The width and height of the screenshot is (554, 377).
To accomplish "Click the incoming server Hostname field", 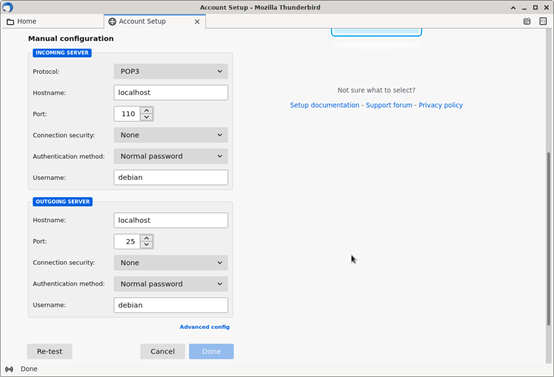I will (171, 93).
